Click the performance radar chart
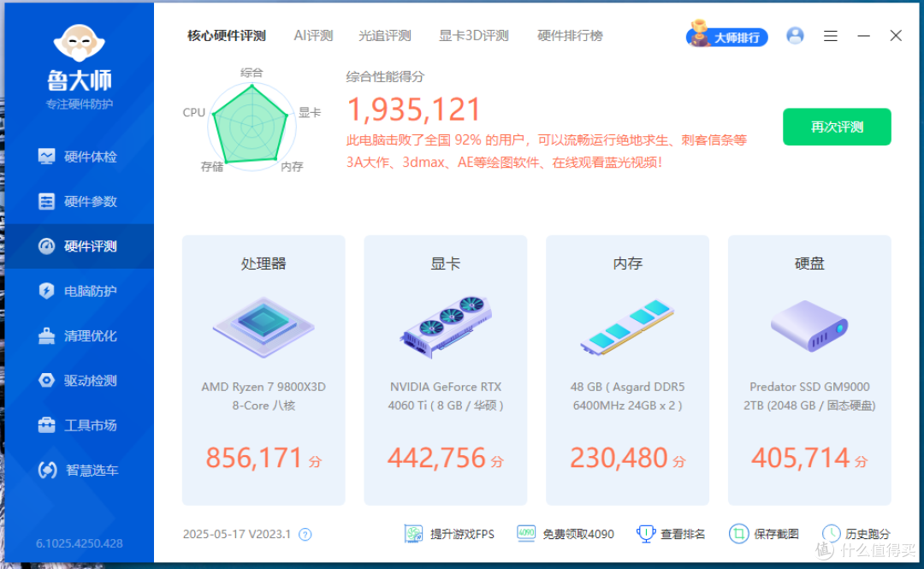The width and height of the screenshot is (924, 569). coord(252,125)
